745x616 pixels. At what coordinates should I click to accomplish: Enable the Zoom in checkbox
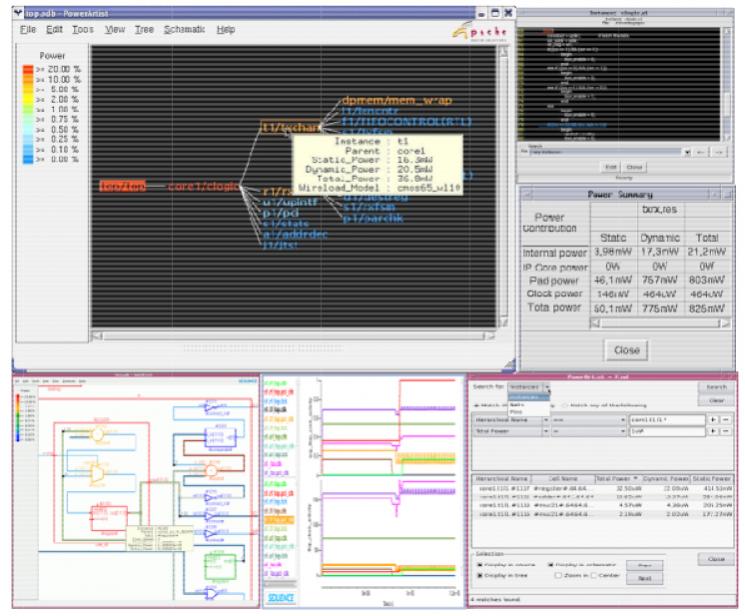(559, 576)
